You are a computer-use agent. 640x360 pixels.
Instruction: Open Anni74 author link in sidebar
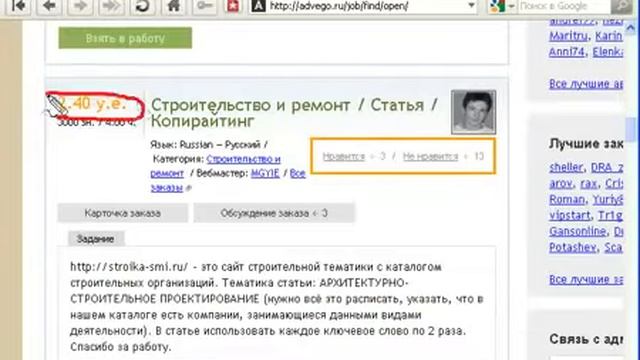pos(567,52)
